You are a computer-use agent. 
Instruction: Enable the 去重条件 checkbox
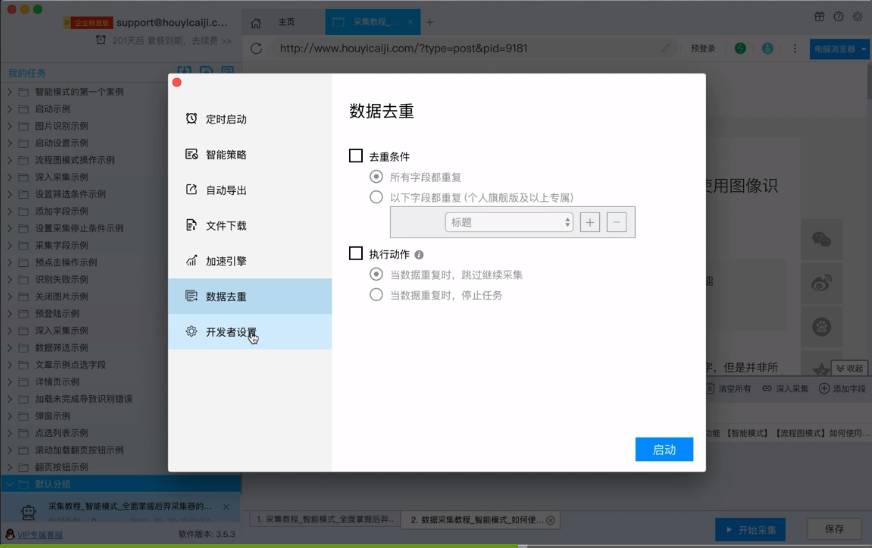pos(356,155)
